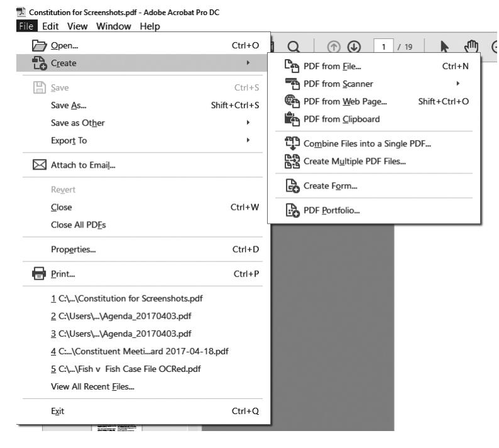Click the PDF Portfolio icon
499x448 pixels.
[292, 210]
